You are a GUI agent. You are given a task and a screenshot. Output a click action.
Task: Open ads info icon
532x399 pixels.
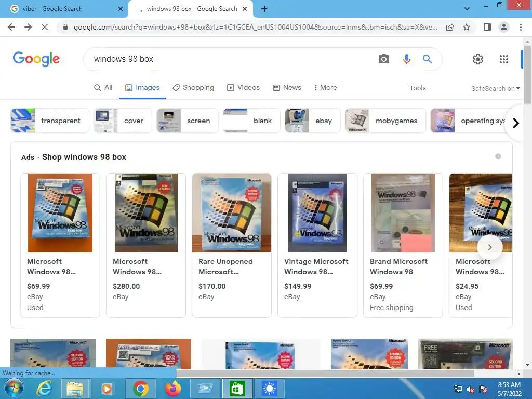(x=498, y=156)
